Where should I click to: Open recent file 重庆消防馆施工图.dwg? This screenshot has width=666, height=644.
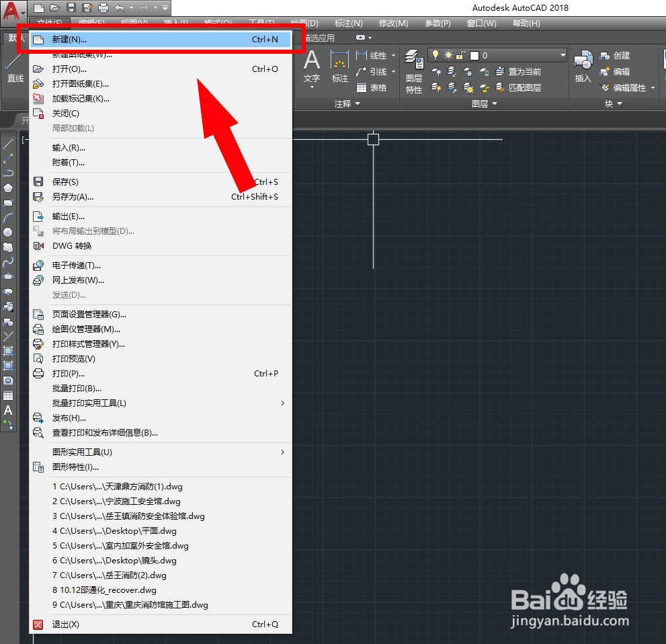click(161, 605)
